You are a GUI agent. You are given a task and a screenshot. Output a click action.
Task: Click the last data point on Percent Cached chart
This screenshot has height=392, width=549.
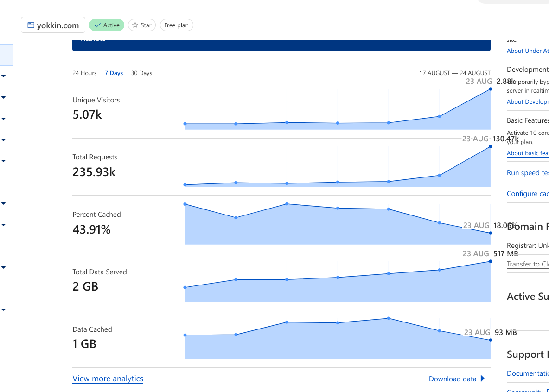[x=490, y=233]
